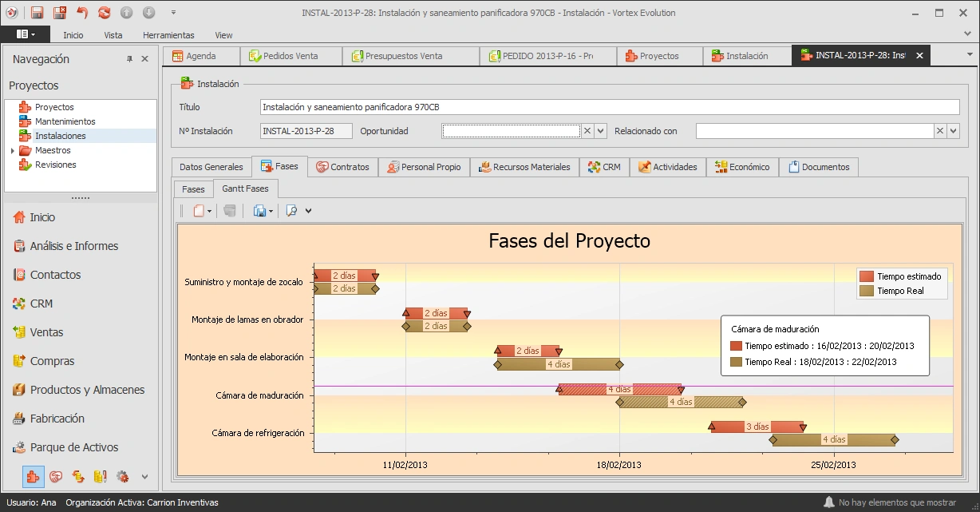Click the Vortex application logo icon
Image resolution: width=980 pixels, height=512 pixels.
12,13
